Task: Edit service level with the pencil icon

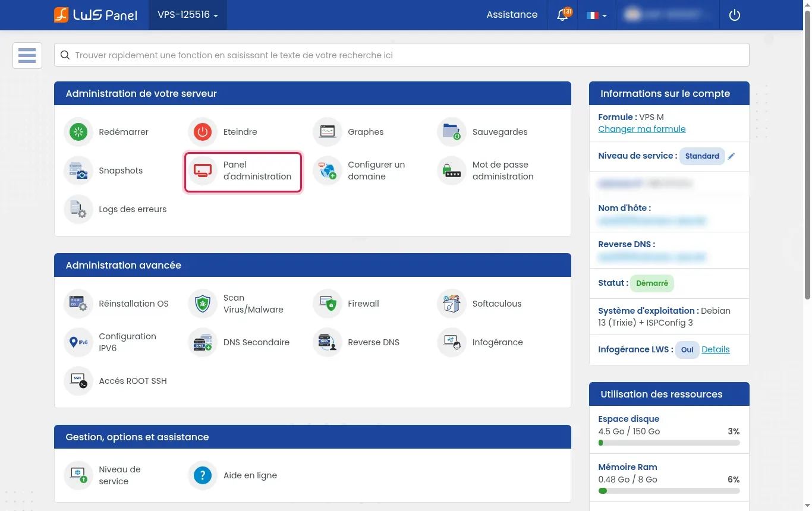Action: click(732, 156)
